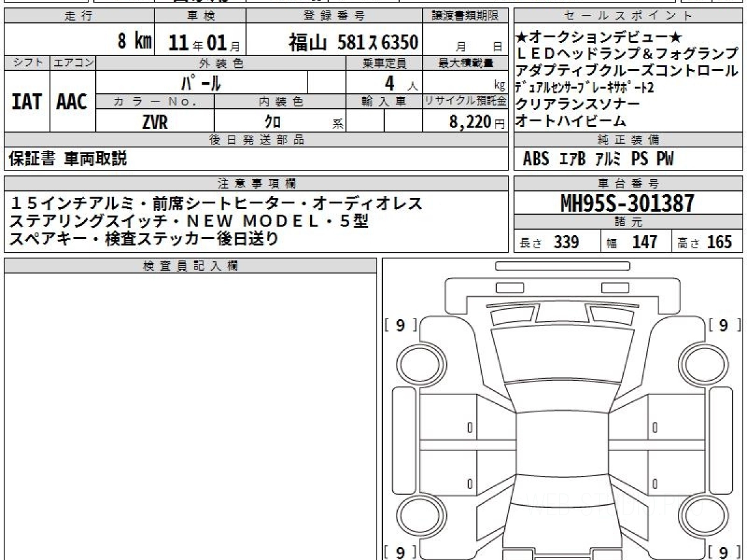The image size is (747, 560).
Task: Select the クリアランスソナー line
Action: [577, 104]
